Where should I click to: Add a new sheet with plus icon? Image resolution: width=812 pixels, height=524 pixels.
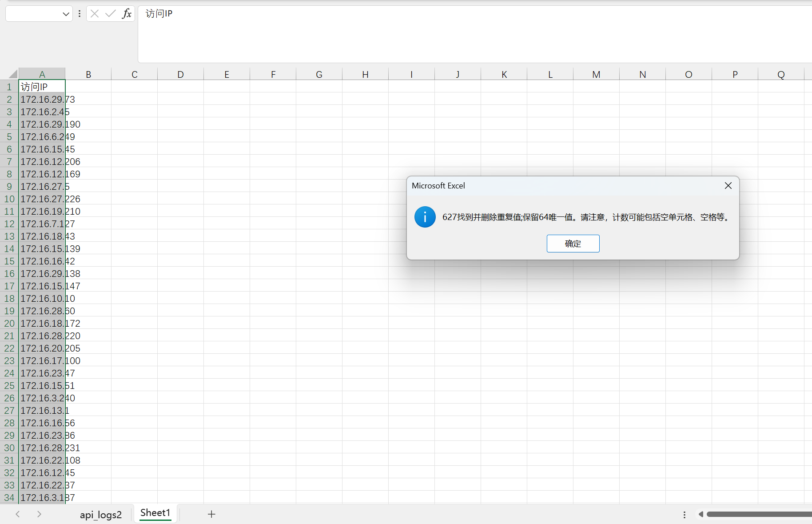click(x=211, y=514)
